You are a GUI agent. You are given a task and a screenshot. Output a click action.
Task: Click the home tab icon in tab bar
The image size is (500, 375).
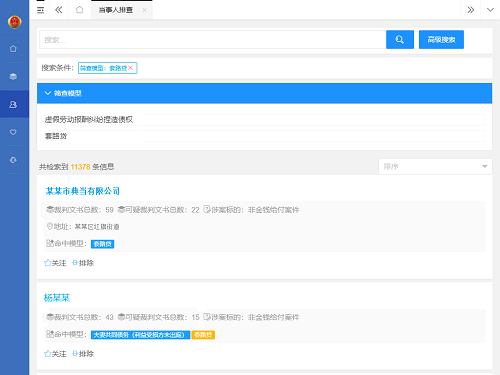79,10
